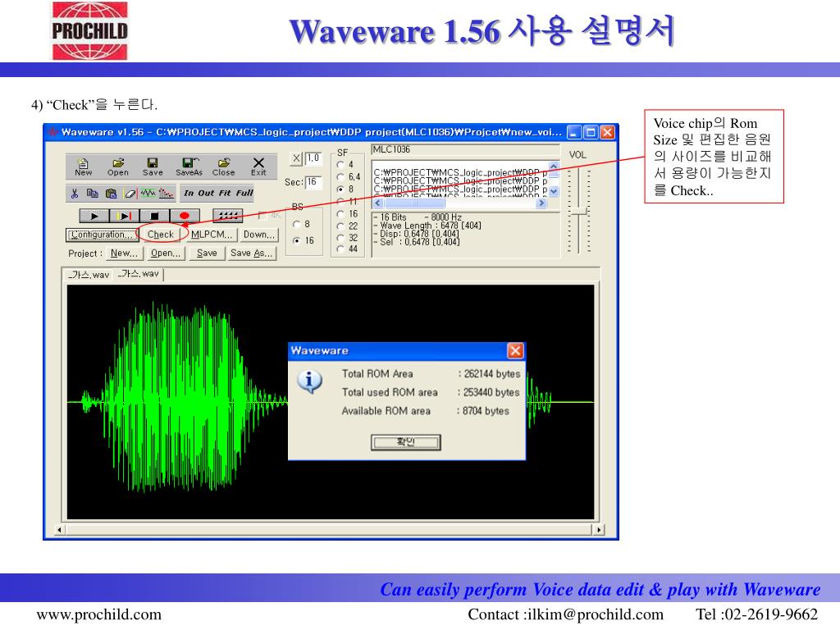This screenshot has width=840, height=630.
Task: Stop audio playback
Action: (154, 216)
